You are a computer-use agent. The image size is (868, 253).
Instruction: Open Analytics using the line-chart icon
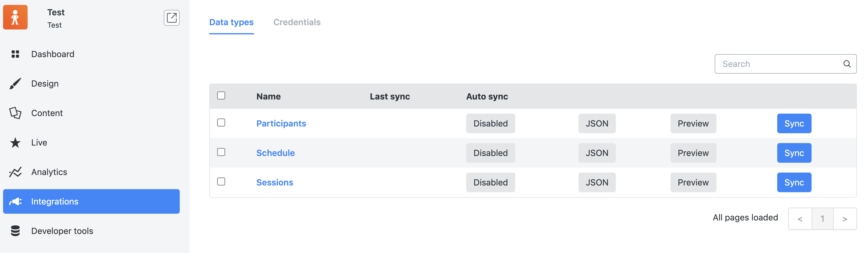pos(15,172)
